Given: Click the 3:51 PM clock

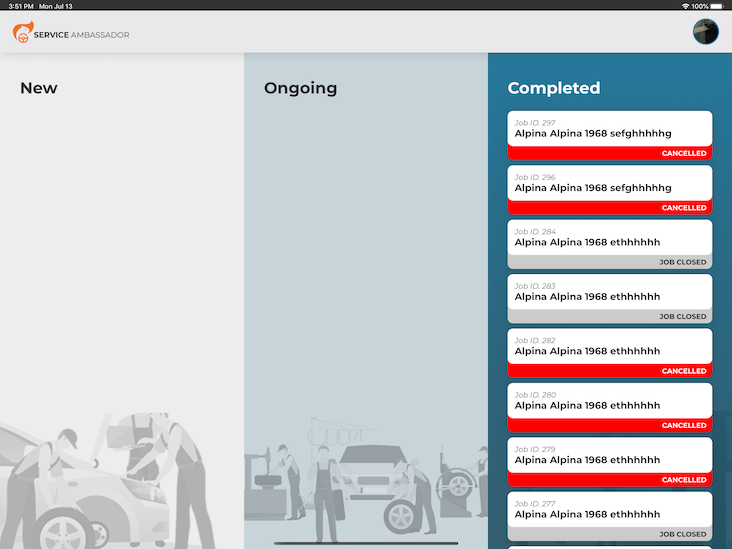Looking at the screenshot, I should point(21,6).
